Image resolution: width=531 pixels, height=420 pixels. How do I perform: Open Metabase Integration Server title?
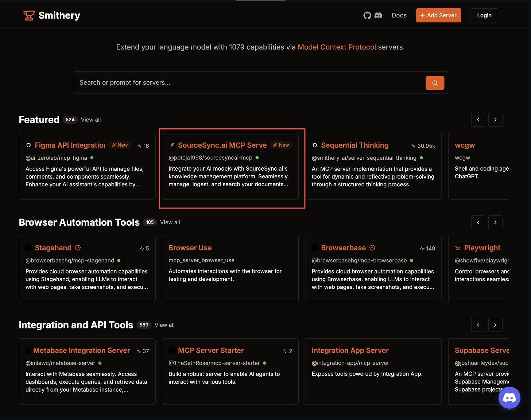coord(81,350)
